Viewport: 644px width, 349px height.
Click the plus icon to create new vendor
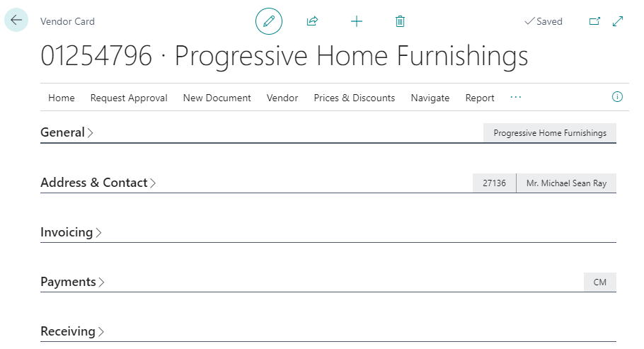357,21
